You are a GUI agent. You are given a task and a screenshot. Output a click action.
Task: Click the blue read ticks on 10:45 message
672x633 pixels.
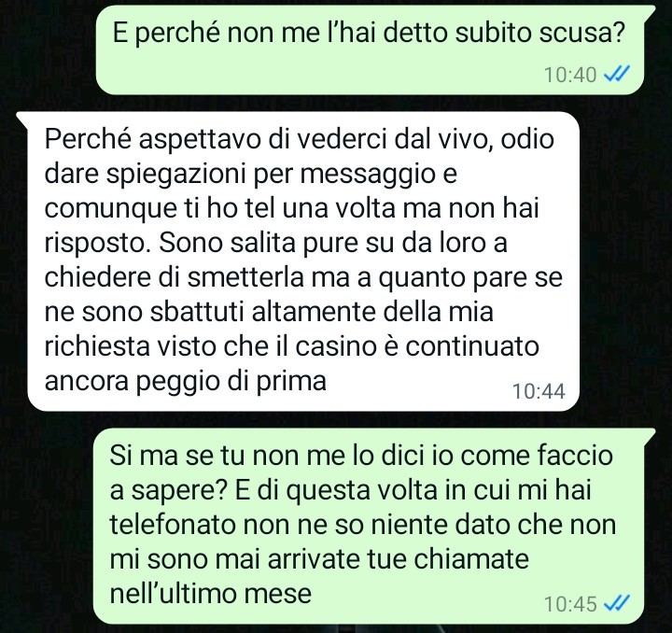[x=616, y=604]
